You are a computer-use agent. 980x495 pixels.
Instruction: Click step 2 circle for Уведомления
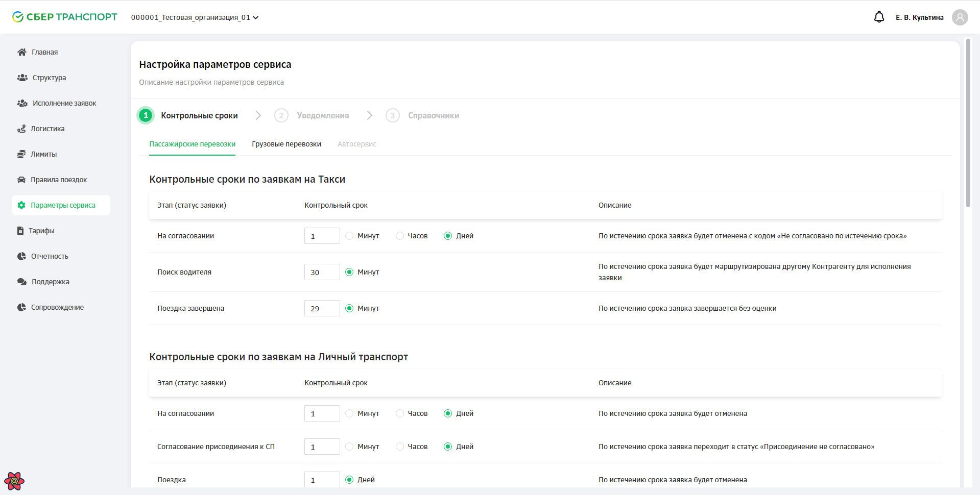(x=281, y=115)
